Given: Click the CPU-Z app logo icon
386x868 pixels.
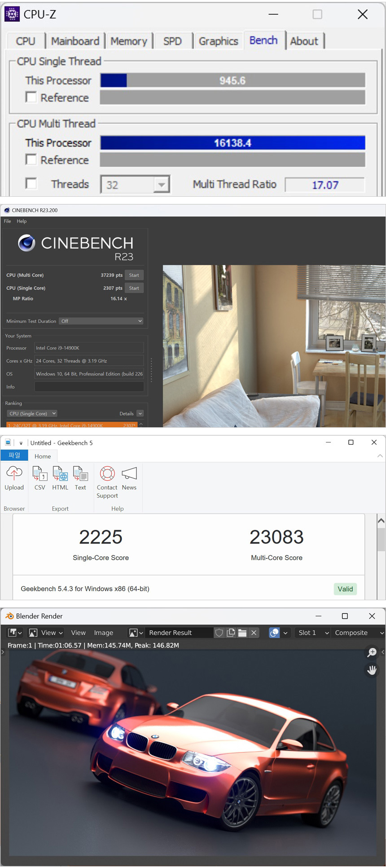Looking at the screenshot, I should pyautogui.click(x=12, y=14).
